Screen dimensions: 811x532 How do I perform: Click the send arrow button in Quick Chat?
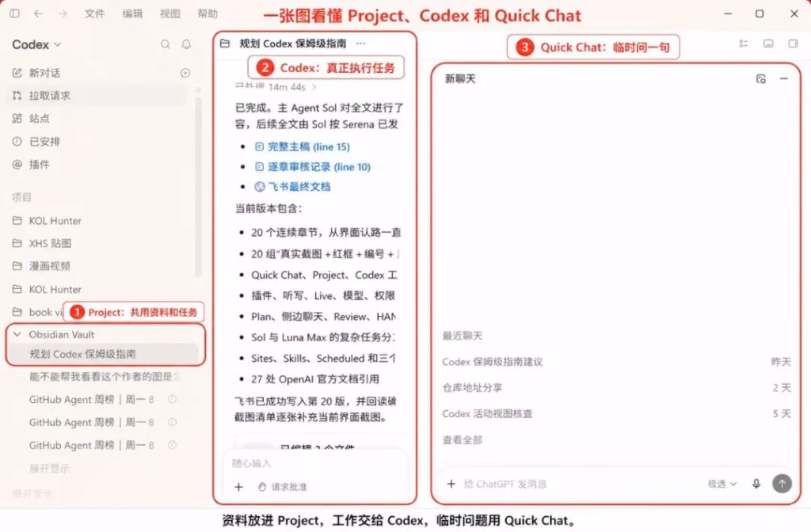point(782,484)
